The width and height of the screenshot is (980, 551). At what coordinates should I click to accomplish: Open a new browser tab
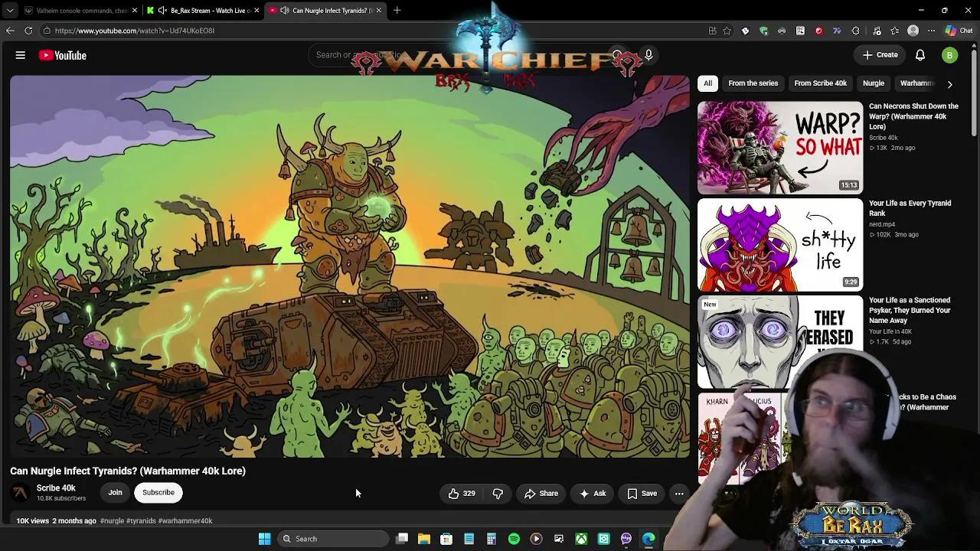(397, 11)
